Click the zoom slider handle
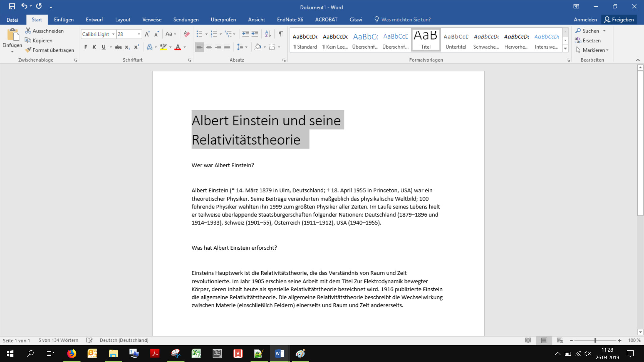This screenshot has width=644, height=362. (595, 340)
